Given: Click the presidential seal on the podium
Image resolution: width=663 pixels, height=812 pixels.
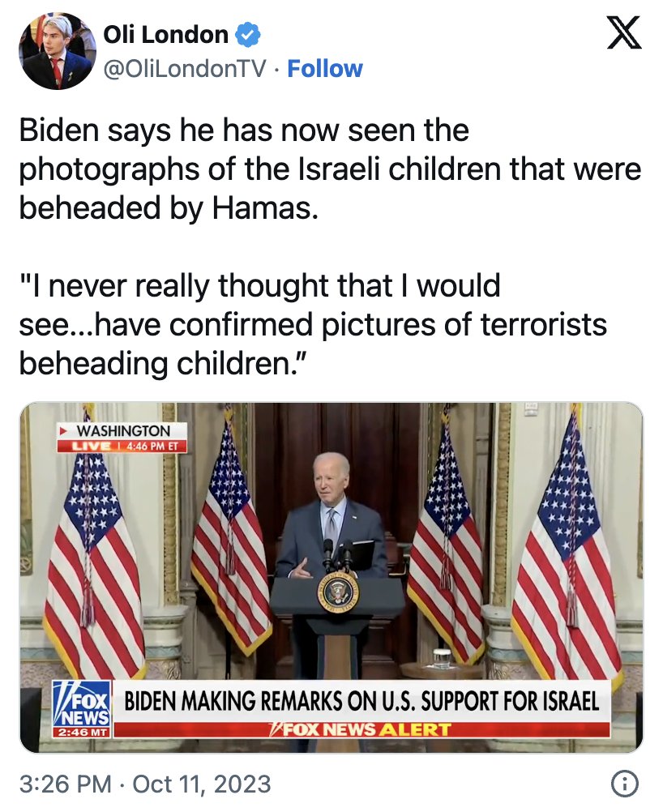Looking at the screenshot, I should (x=338, y=592).
